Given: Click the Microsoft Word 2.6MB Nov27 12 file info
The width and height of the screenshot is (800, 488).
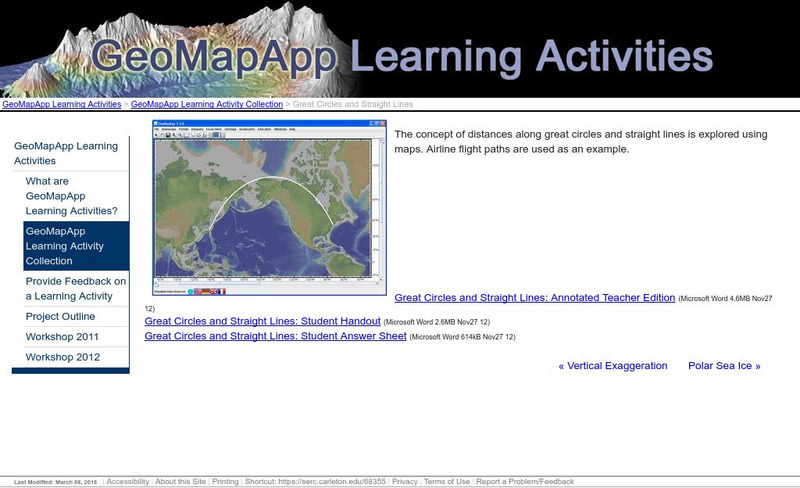Looking at the screenshot, I should 437,322.
